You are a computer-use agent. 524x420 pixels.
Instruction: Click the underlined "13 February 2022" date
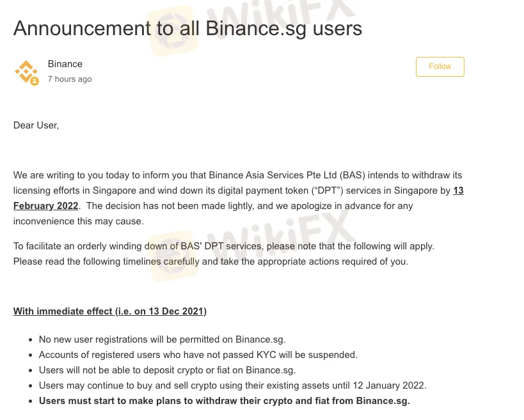point(45,206)
